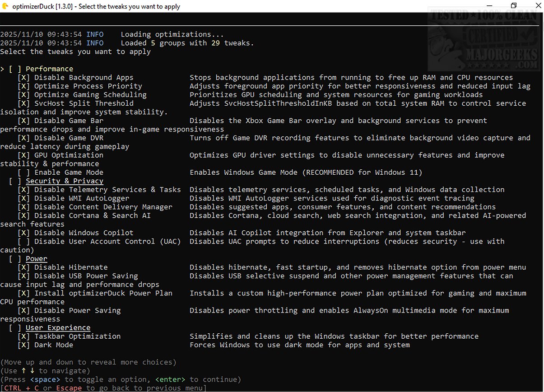This screenshot has height=392, width=544.
Task: Toggle Disable Game DVR checkbox
Action: pyautogui.click(x=23, y=138)
